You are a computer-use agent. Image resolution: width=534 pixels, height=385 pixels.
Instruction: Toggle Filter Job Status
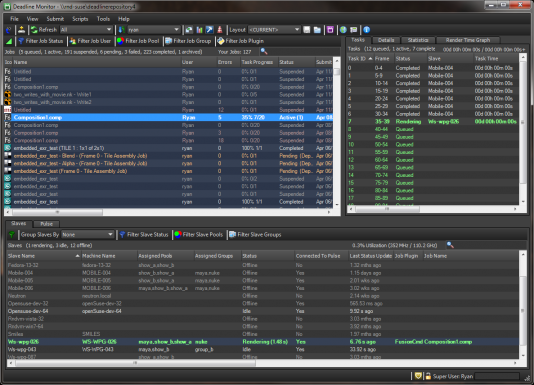tap(41, 41)
